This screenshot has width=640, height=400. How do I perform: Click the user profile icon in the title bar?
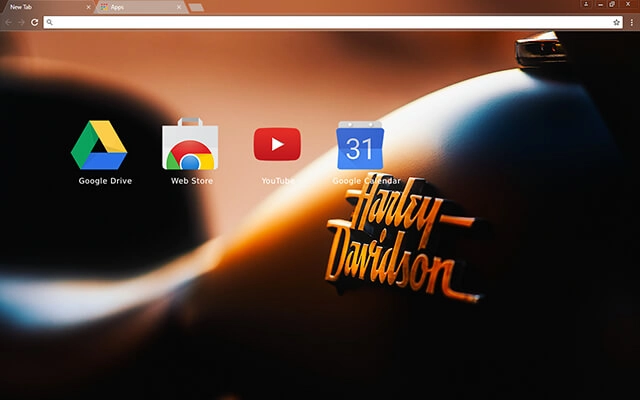tap(586, 4)
